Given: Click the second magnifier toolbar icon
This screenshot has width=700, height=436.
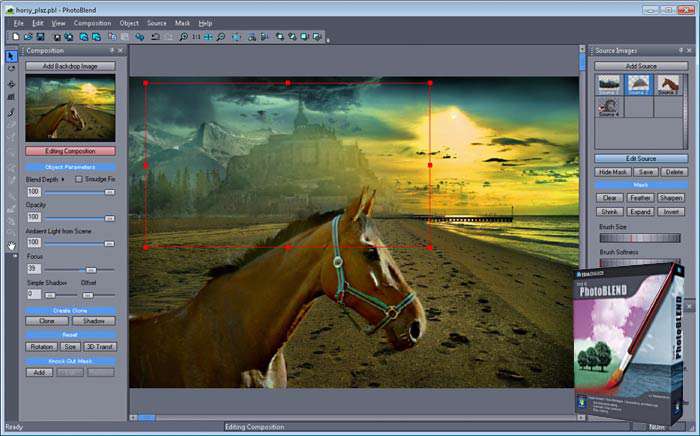Looking at the screenshot, I should [x=221, y=37].
